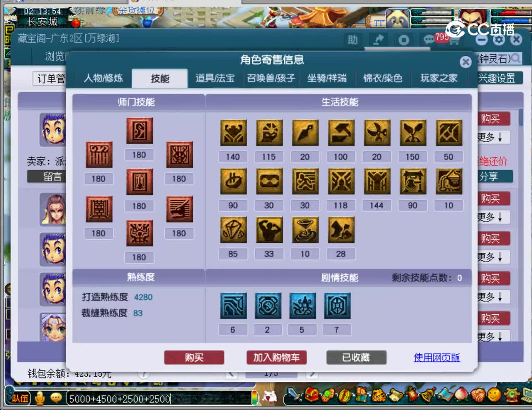Select the story skill icon with level 2
This screenshot has width=532, height=410.
pyautogui.click(x=268, y=306)
